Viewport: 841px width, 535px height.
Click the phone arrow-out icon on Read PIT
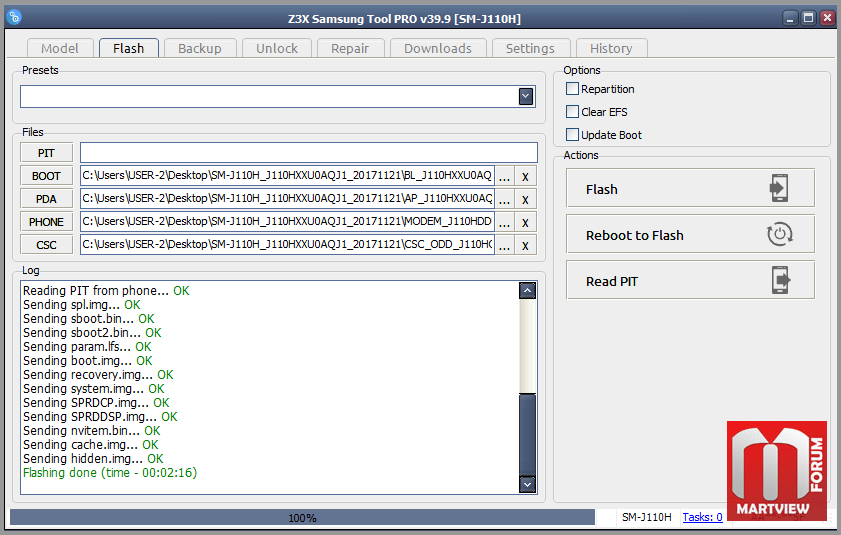781,280
